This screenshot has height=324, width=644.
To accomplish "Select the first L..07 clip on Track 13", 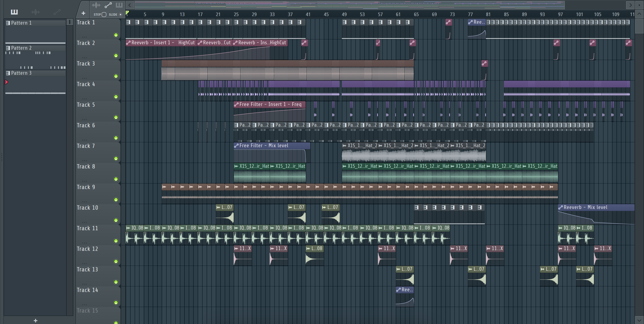I will [x=405, y=276].
